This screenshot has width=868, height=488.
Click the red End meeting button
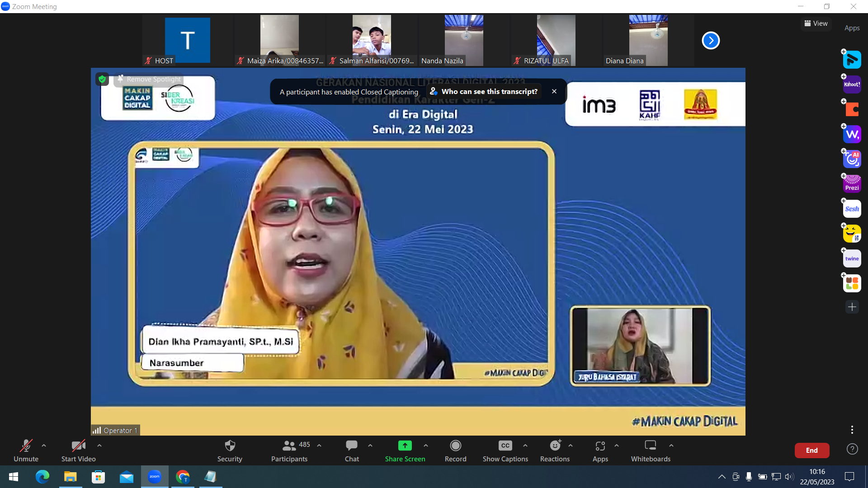812,450
